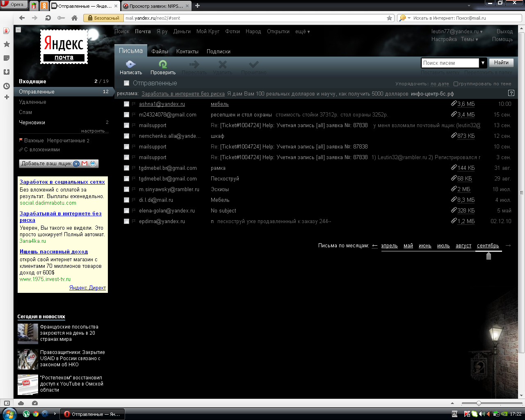Click the months timeline slider handle
Viewport: 525px width, 420px height.
(x=488, y=256)
